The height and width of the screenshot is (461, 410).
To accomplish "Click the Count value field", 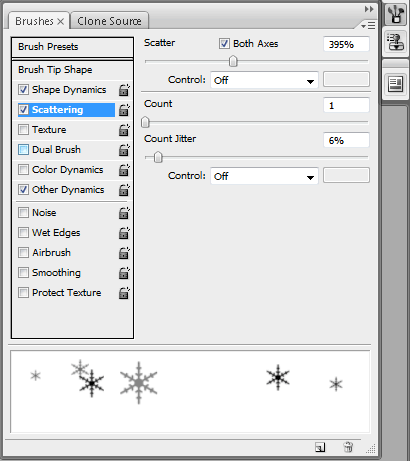I will pyautogui.click(x=346, y=105).
